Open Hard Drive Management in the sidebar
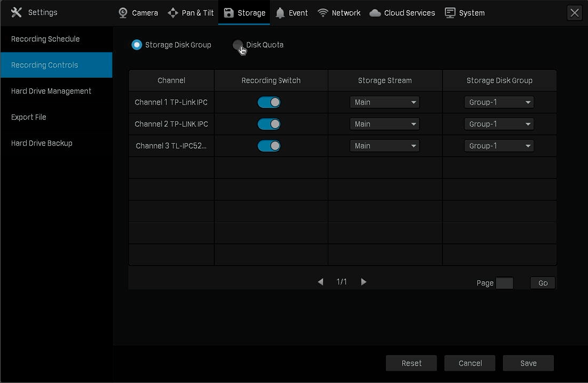 (57, 91)
